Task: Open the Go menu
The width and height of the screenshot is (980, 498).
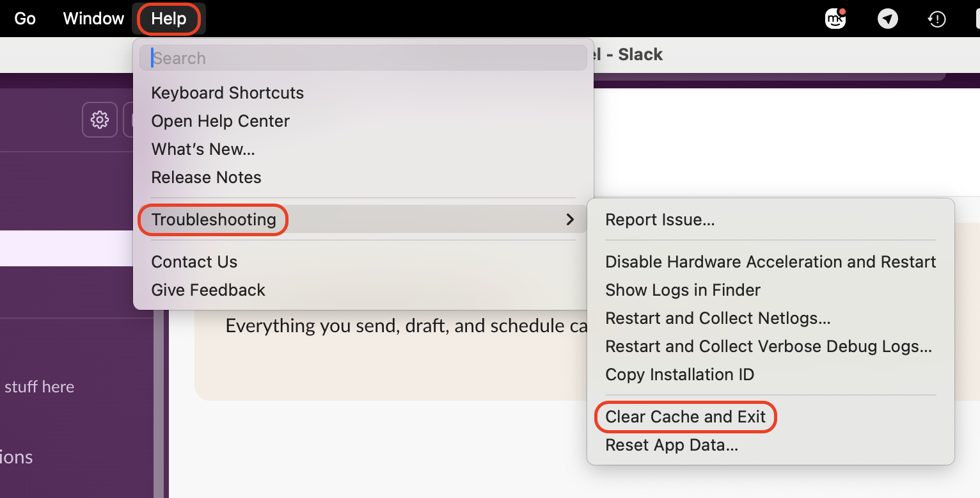Action: (x=24, y=19)
